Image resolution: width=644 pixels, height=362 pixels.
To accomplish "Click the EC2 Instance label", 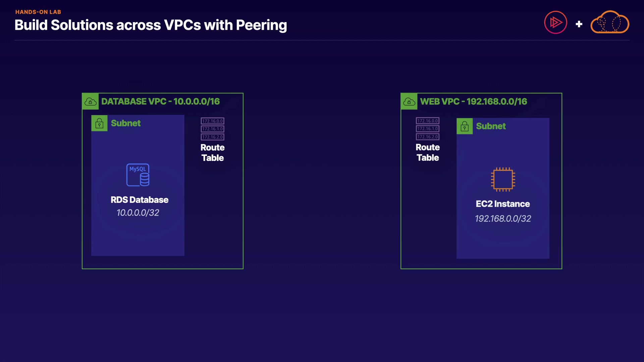I will point(503,204).
